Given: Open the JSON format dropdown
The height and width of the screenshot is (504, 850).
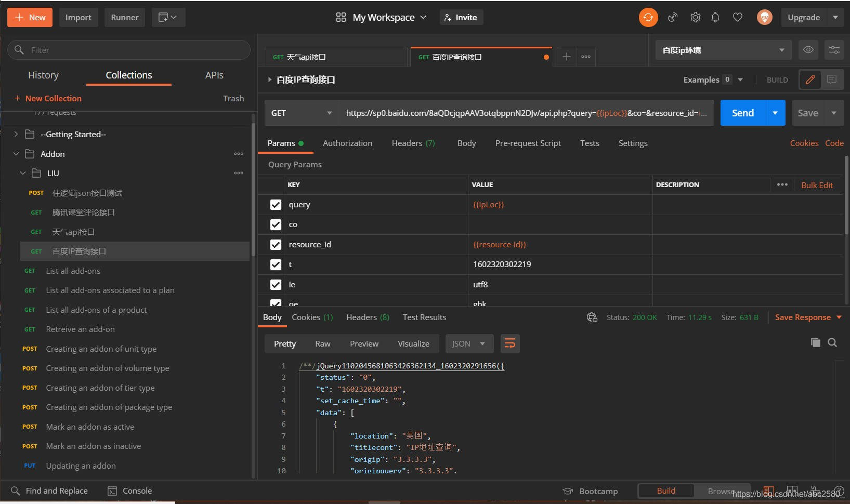Looking at the screenshot, I should click(x=468, y=343).
